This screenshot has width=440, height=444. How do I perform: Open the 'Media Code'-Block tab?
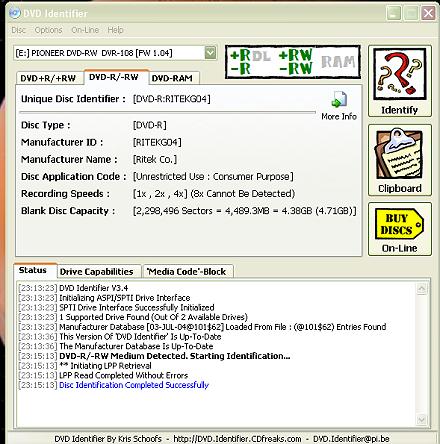pyautogui.click(x=187, y=271)
